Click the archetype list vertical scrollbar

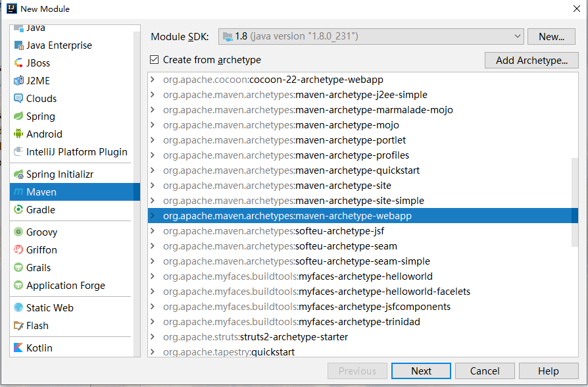coord(574,202)
